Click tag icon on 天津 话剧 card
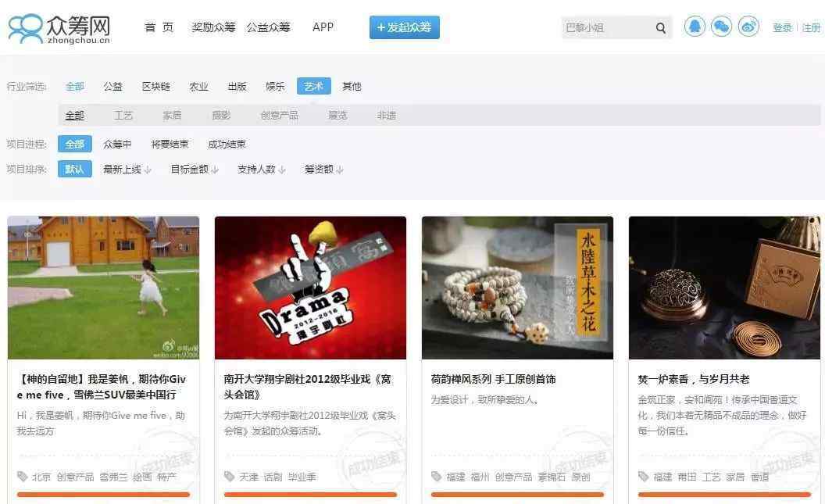The height and width of the screenshot is (504, 825). click(230, 477)
